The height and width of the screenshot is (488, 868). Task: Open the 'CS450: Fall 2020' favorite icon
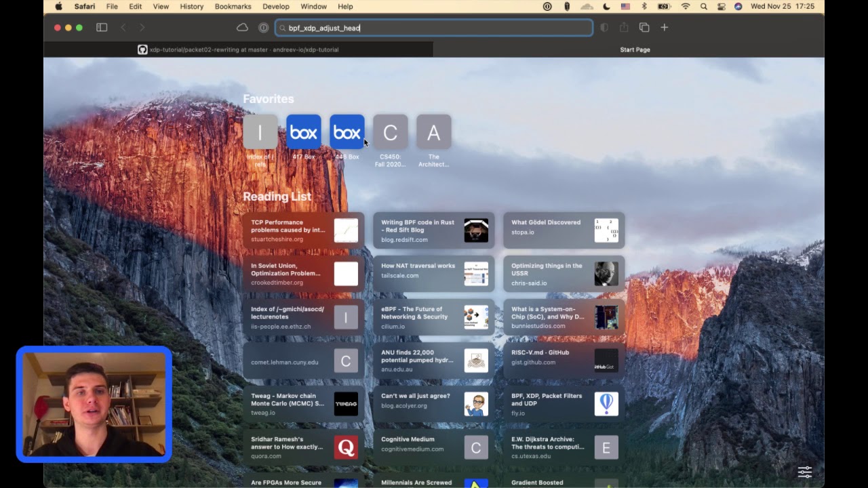pyautogui.click(x=390, y=132)
